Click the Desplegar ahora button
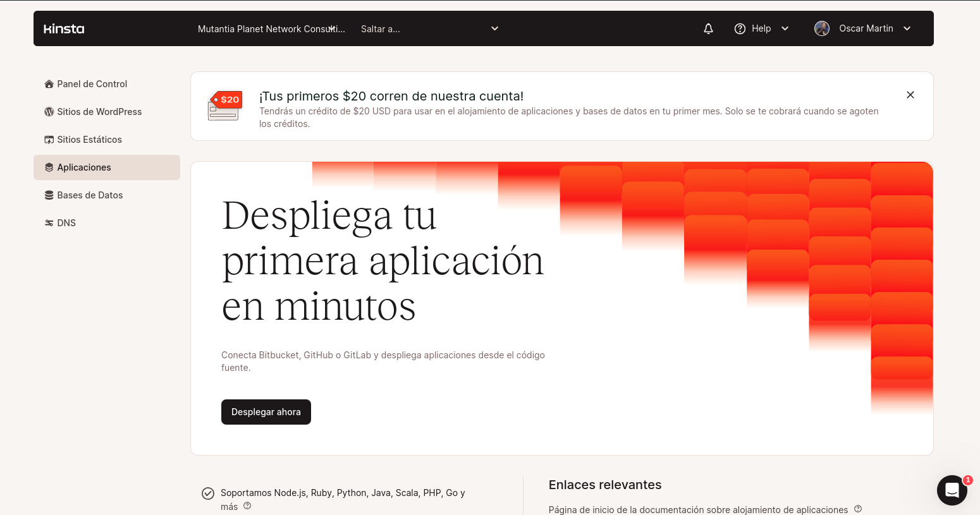980x515 pixels. (x=266, y=411)
